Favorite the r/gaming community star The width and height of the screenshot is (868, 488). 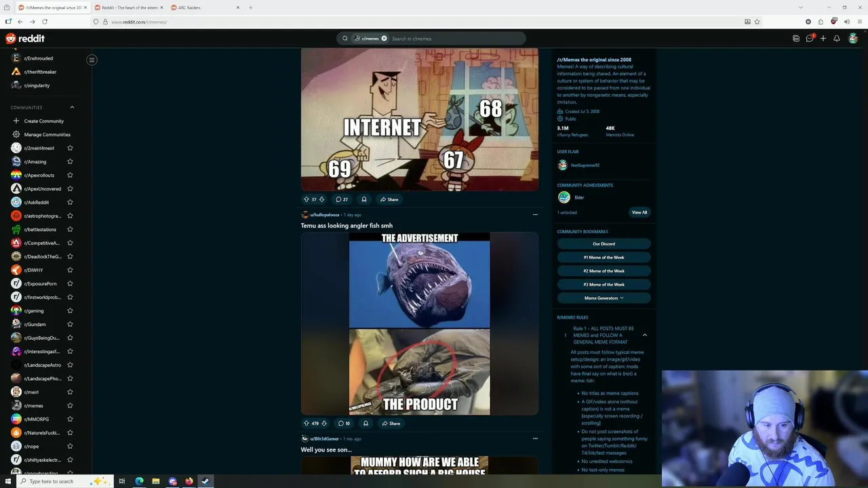point(70,311)
